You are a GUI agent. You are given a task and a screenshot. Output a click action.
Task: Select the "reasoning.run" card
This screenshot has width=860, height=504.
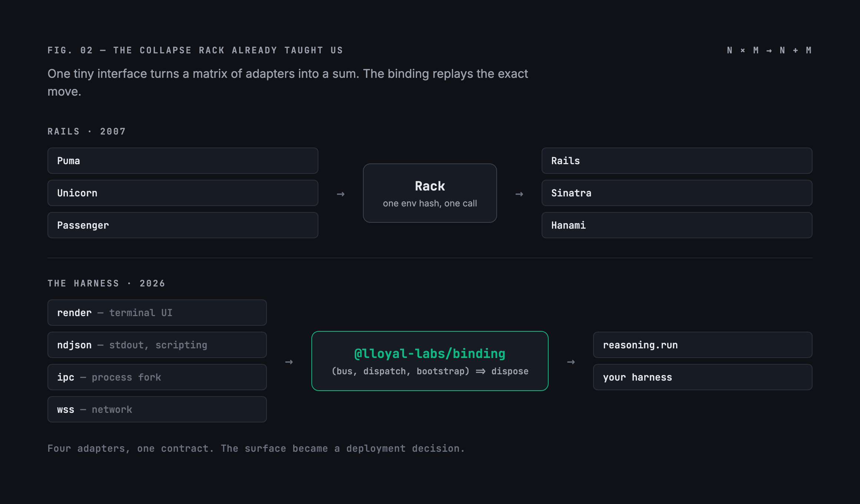point(703,345)
